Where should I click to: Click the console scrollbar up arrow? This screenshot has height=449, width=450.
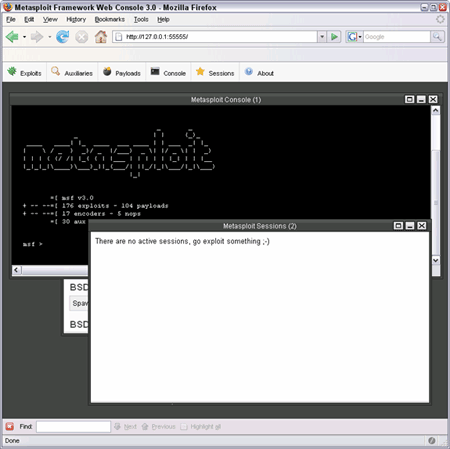point(436,110)
